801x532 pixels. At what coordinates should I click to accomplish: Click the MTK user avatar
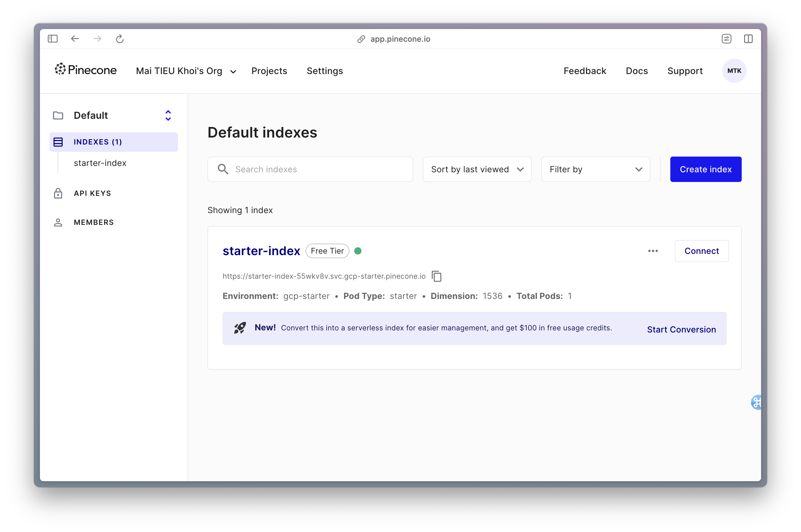coord(734,70)
